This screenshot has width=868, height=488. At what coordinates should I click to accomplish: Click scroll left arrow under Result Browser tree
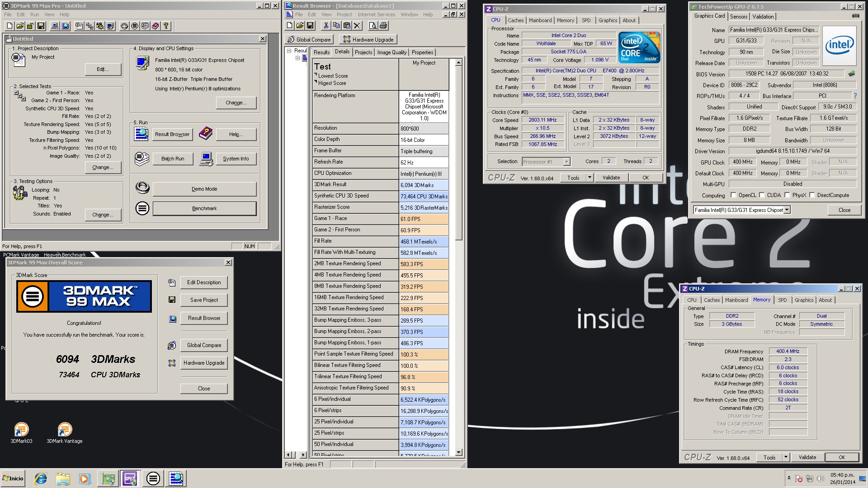(x=289, y=455)
